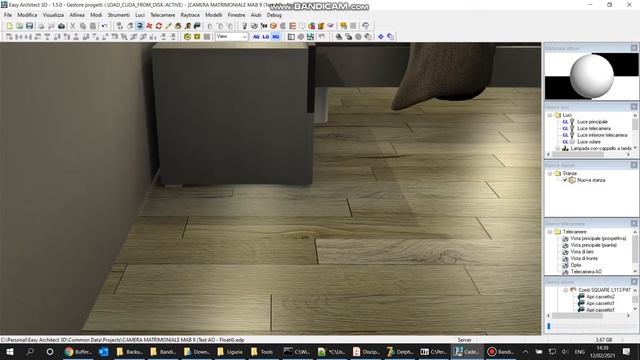
Task: Open the Luci menu
Action: coord(140,15)
